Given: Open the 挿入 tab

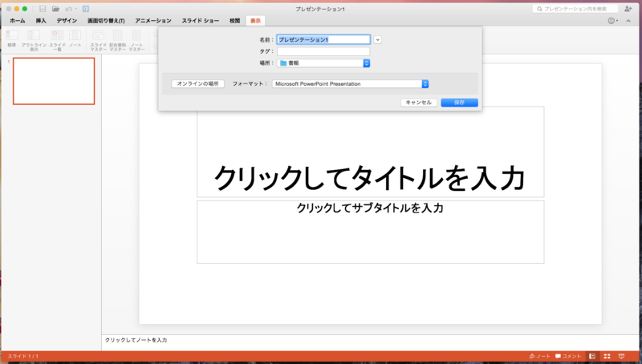Looking at the screenshot, I should click(x=41, y=21).
